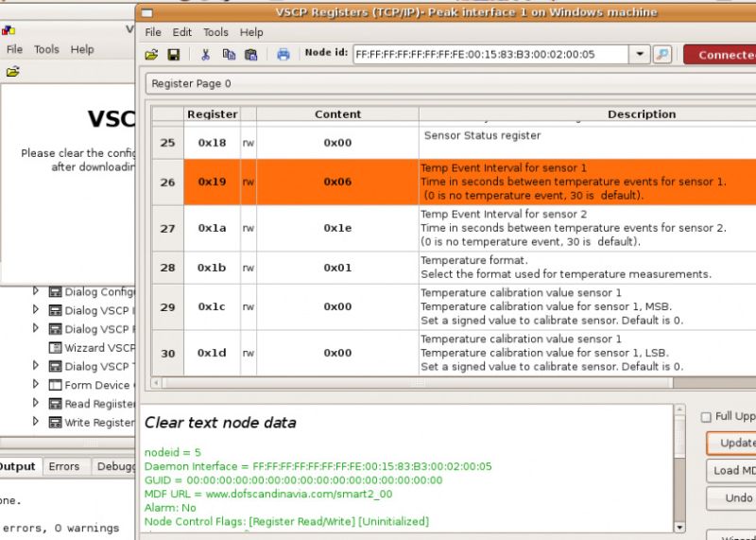Open the Tools menu in the background window
The height and width of the screenshot is (540, 756).
pyautogui.click(x=46, y=49)
